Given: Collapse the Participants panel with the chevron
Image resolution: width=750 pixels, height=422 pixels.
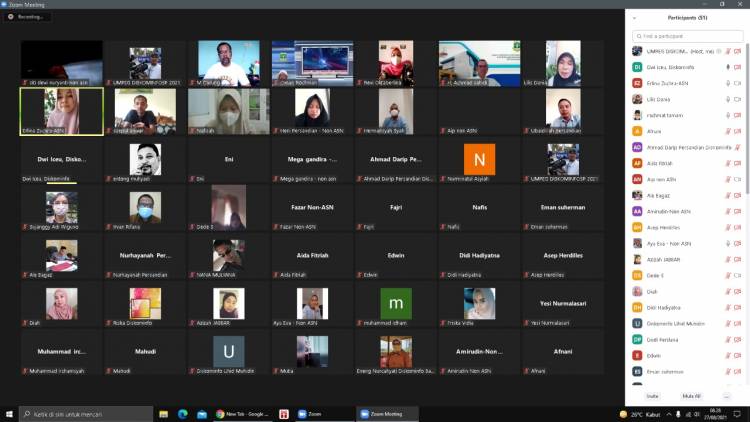Looking at the screenshot, I should point(633,18).
